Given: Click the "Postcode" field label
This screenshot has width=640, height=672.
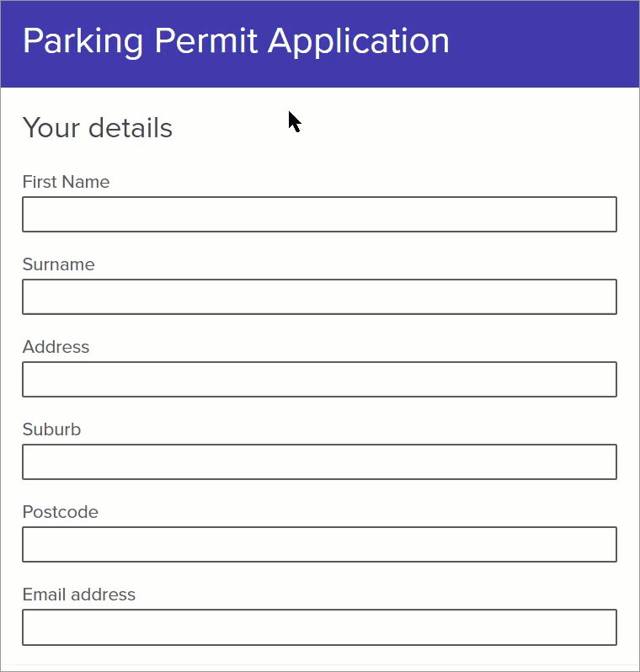Looking at the screenshot, I should [x=60, y=512].
